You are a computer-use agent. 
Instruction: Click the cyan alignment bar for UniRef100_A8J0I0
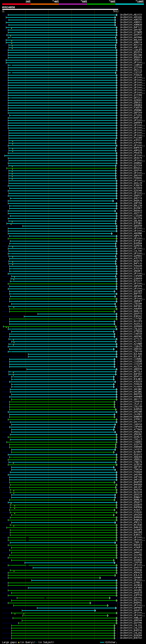pos(63,15)
